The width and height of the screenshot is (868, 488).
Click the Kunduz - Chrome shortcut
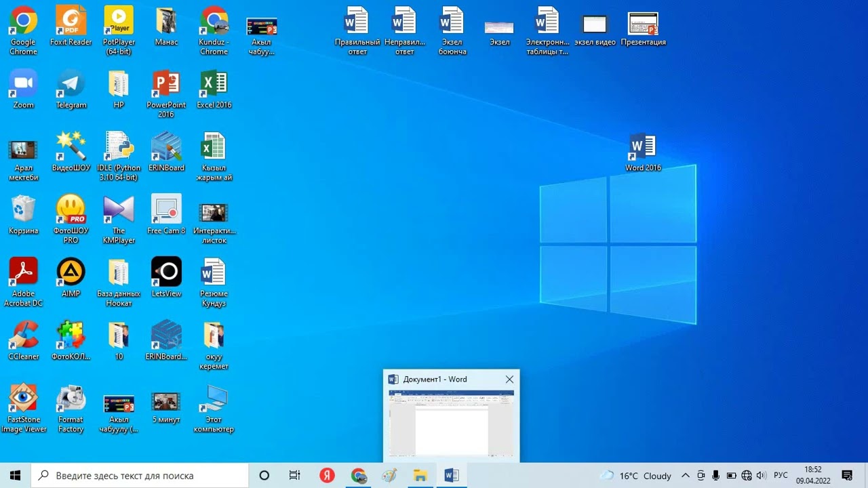tap(214, 30)
